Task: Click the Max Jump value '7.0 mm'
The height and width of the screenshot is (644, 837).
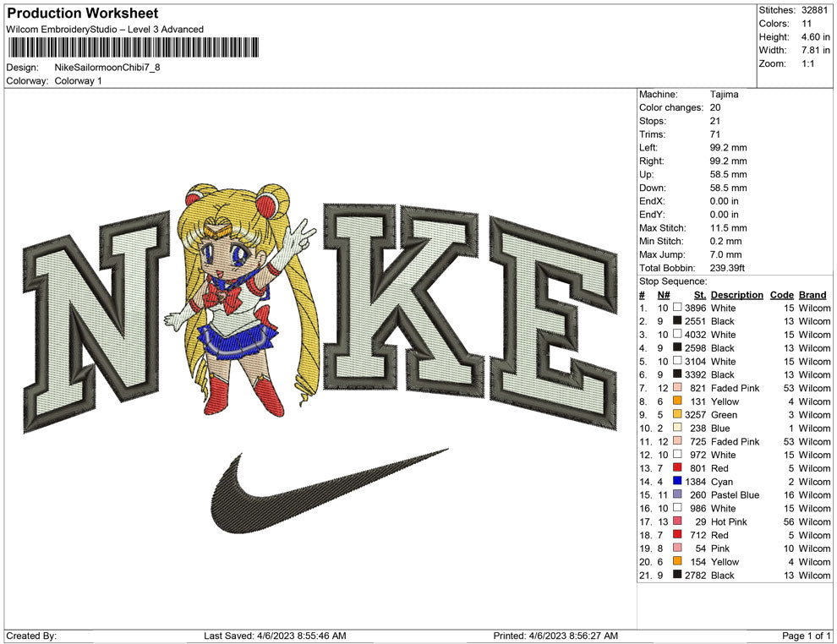Action: pyautogui.click(x=726, y=254)
